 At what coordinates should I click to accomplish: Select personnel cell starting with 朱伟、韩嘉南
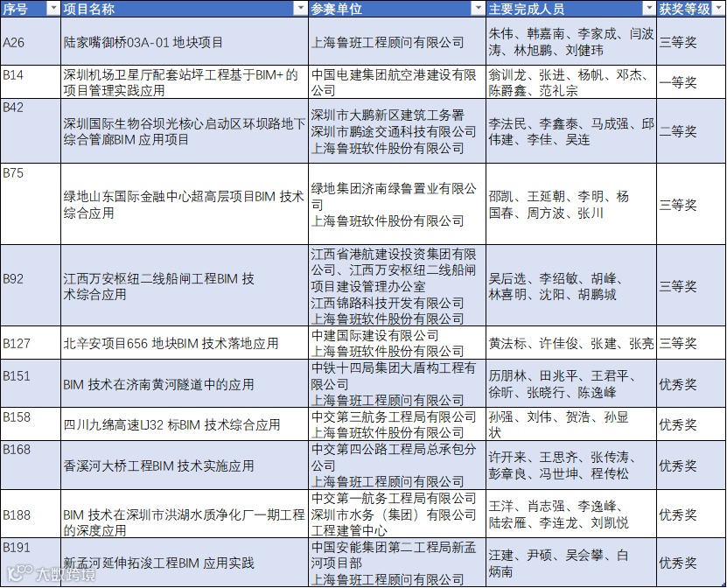click(571, 41)
